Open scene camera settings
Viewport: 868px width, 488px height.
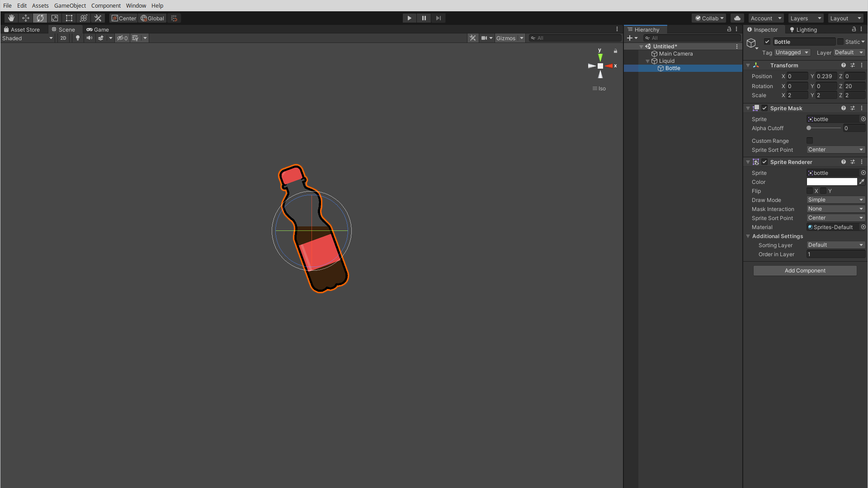(x=484, y=38)
